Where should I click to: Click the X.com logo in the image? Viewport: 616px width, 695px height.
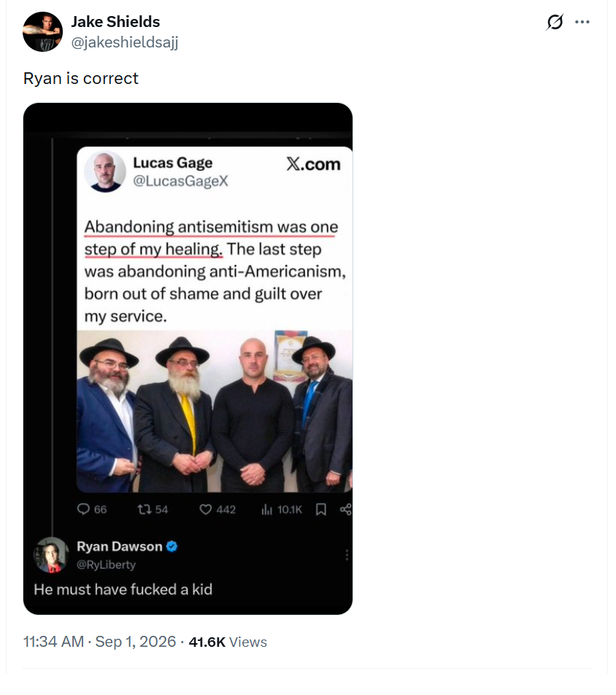313,164
